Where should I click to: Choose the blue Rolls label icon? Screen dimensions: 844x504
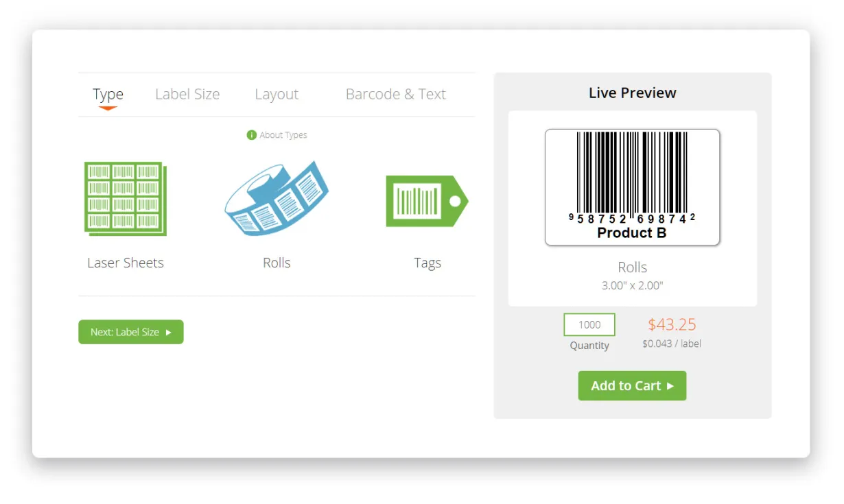(x=277, y=199)
